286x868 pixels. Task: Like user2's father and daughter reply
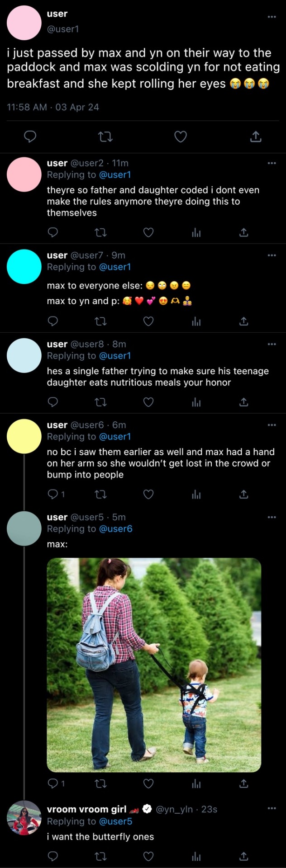point(148,232)
